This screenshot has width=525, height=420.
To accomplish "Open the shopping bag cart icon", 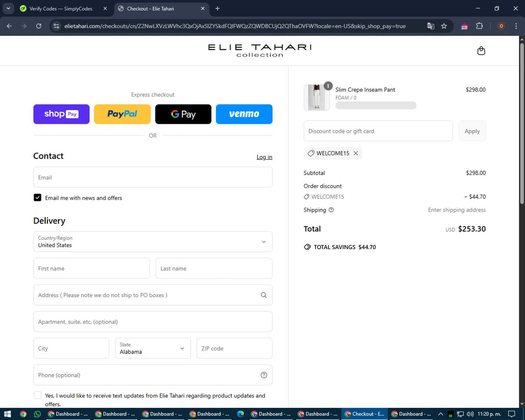I will point(481,51).
